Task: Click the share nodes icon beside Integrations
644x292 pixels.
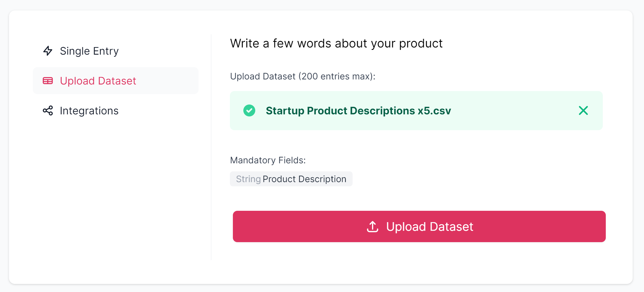Action: [48, 110]
